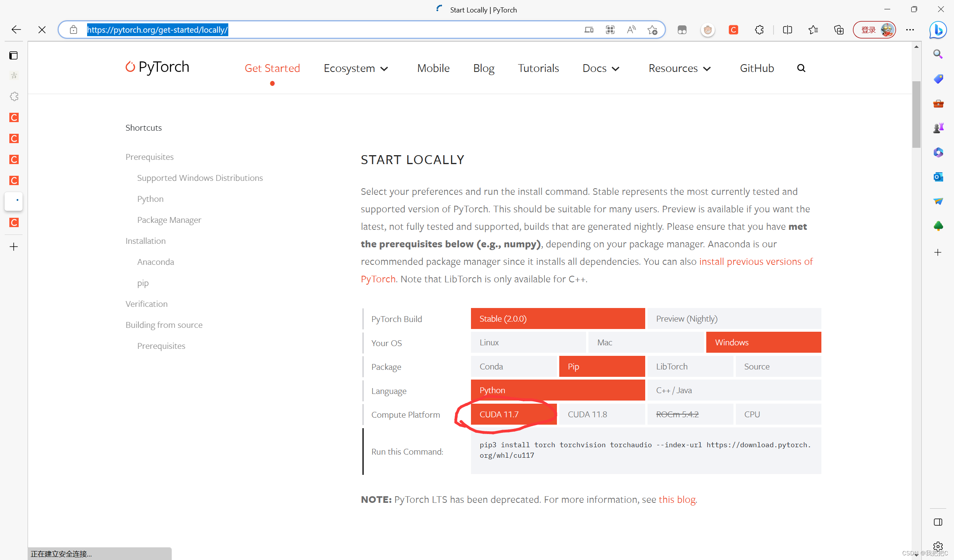The height and width of the screenshot is (560, 954).
Task: Click the search icon in PyTorch navbar
Action: [801, 68]
